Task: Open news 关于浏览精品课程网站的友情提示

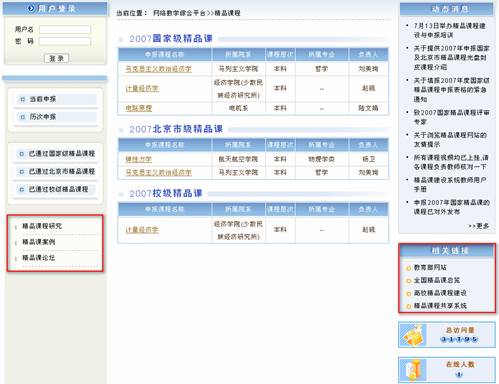Action: [450, 140]
